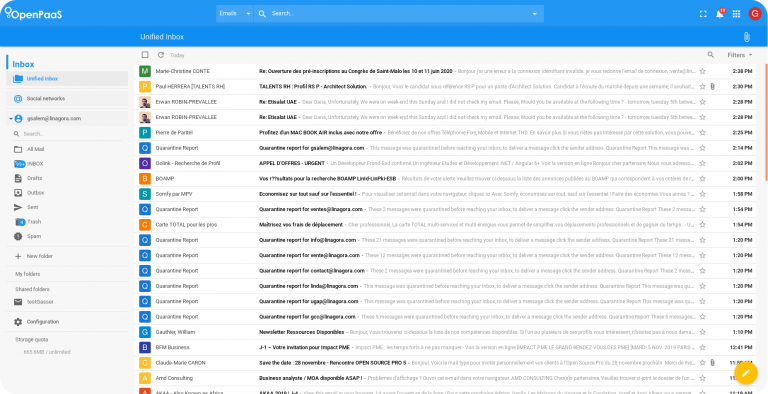Star the BOAMP email
Image resolution: width=768 pixels, height=394 pixels.
tap(702, 178)
